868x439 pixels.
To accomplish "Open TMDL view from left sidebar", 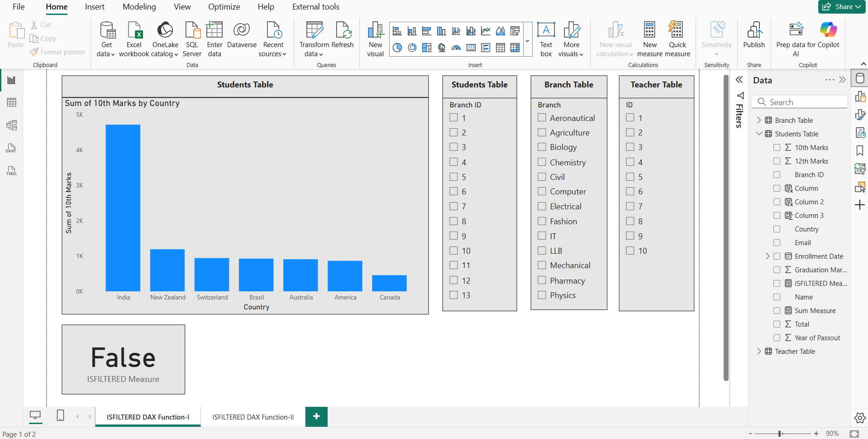I will pyautogui.click(x=11, y=171).
